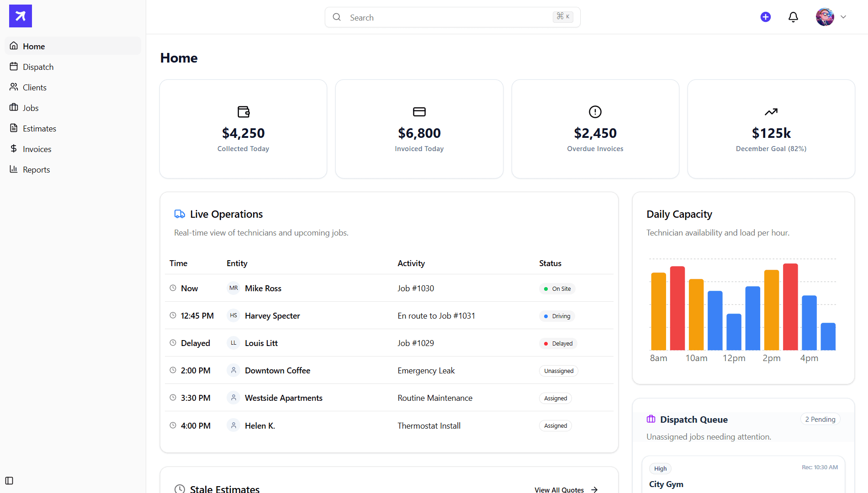Open notifications bell
Screen dimensions: 868x493
click(x=793, y=17)
